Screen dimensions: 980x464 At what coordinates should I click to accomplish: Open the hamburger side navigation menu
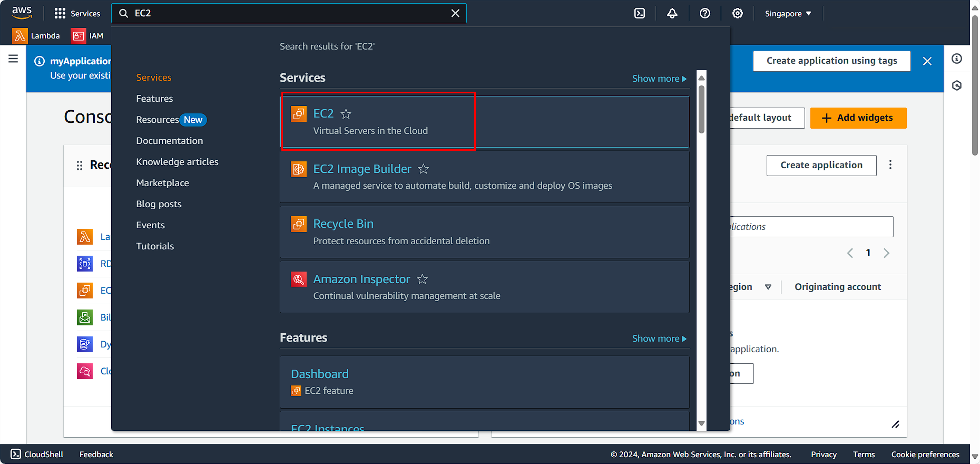(x=13, y=59)
